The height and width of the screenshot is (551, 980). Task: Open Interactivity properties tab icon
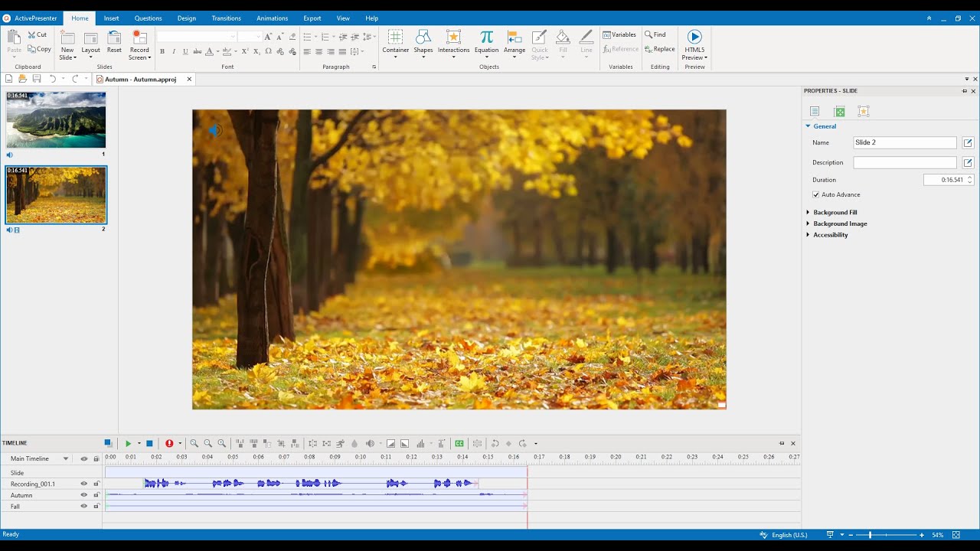pyautogui.click(x=864, y=111)
